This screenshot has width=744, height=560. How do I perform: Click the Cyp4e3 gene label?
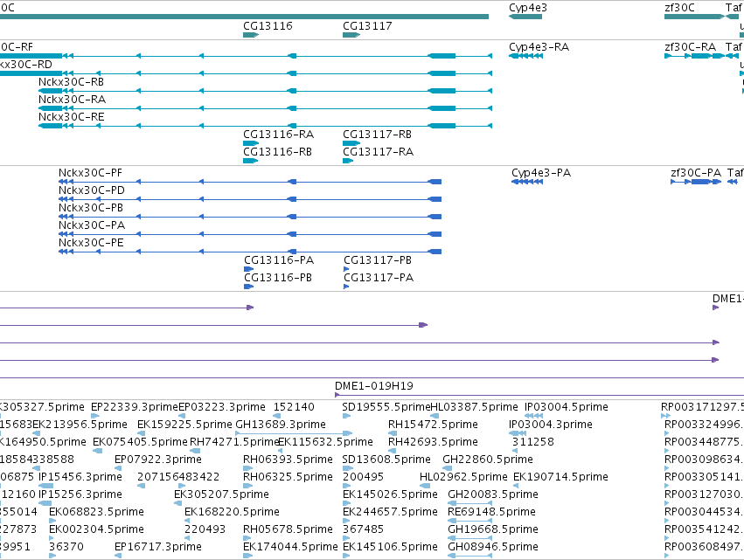tap(528, 8)
